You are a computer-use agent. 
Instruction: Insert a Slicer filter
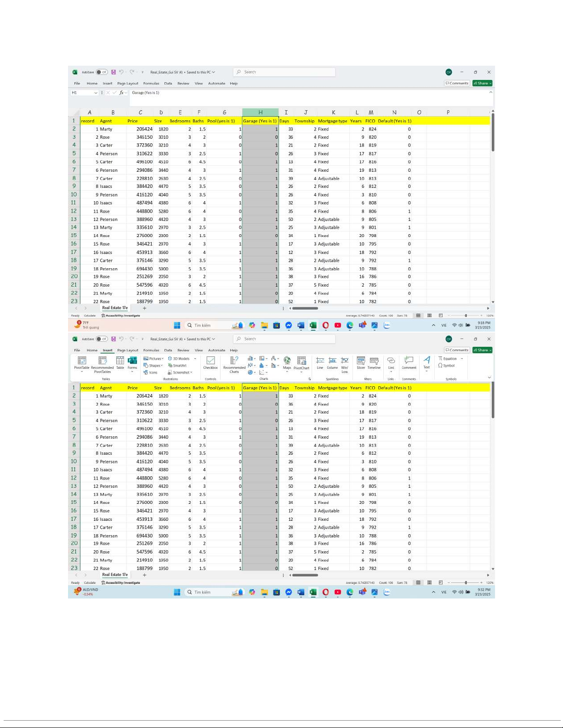pyautogui.click(x=361, y=362)
